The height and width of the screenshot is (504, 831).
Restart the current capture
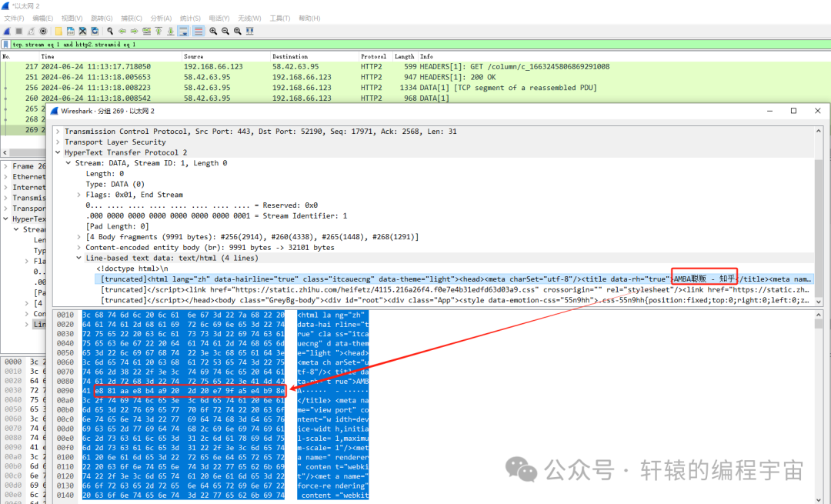(x=32, y=32)
